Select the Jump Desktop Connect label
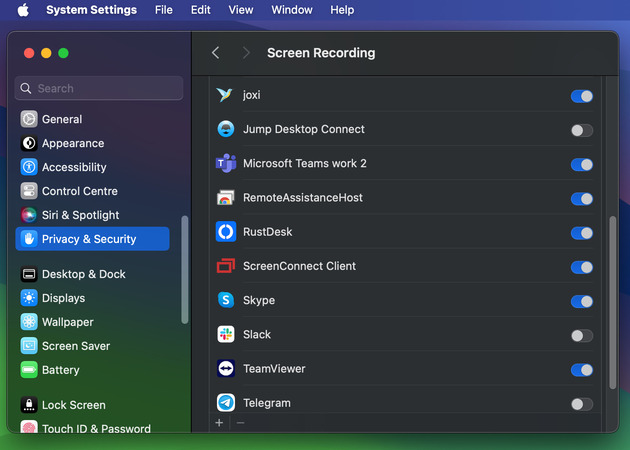Viewport: 630px width, 450px height. [304, 129]
